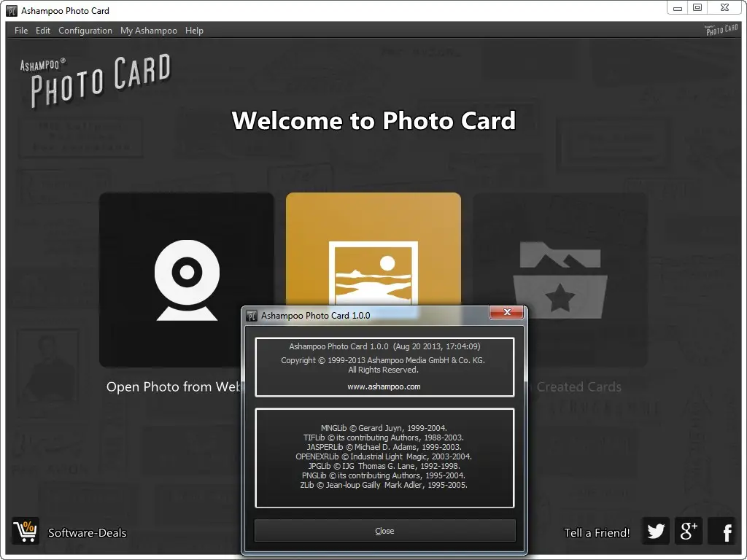Click the Ashampoo Photo Card logo top-left
747x560 pixels.
click(x=94, y=80)
